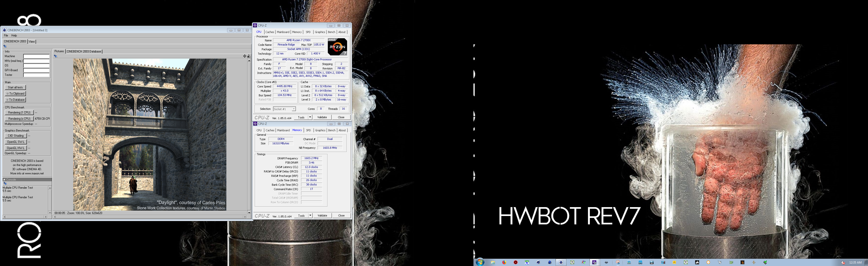Click the Pictures panel vertical scrollbar up arrow

click(249, 61)
